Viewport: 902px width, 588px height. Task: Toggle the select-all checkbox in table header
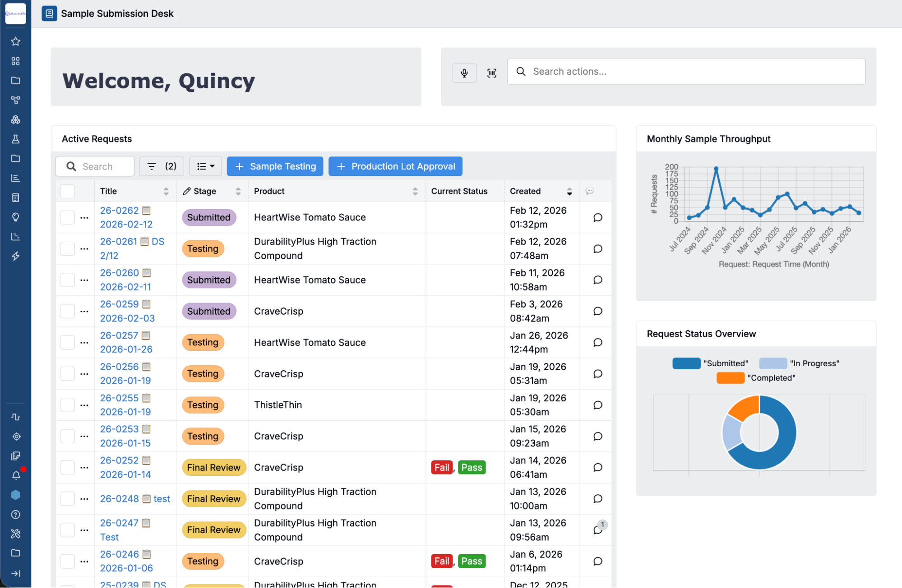click(x=68, y=191)
